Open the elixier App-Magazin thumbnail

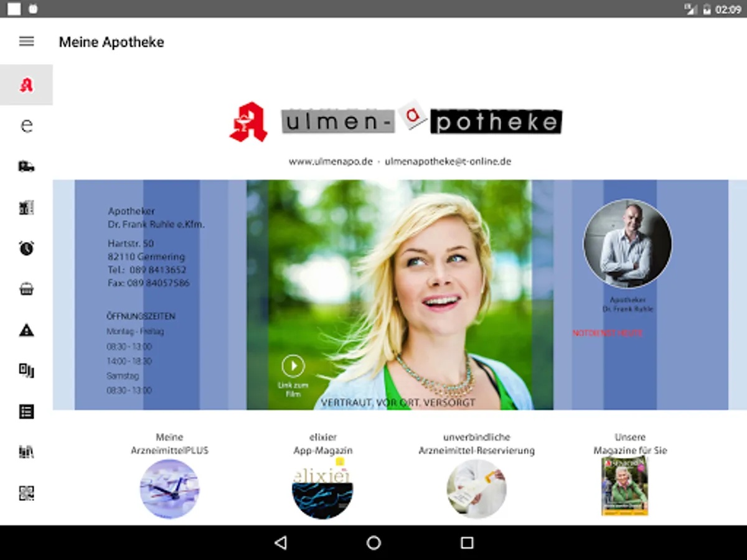pos(322,489)
